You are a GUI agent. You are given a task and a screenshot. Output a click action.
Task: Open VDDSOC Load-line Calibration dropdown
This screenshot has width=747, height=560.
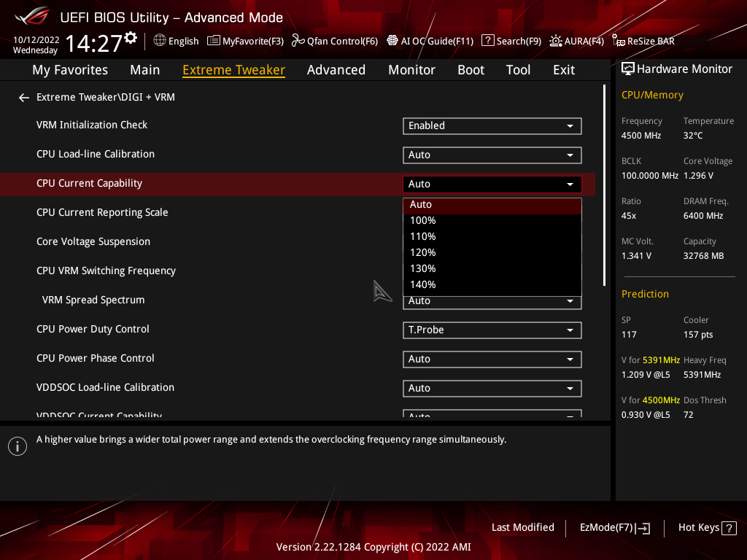(492, 389)
